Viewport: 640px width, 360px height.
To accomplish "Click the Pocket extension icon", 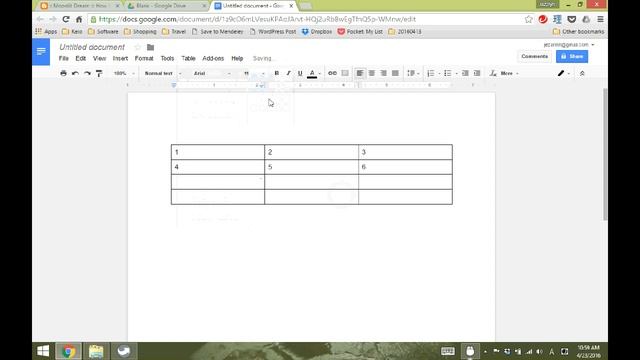I will (x=571, y=19).
